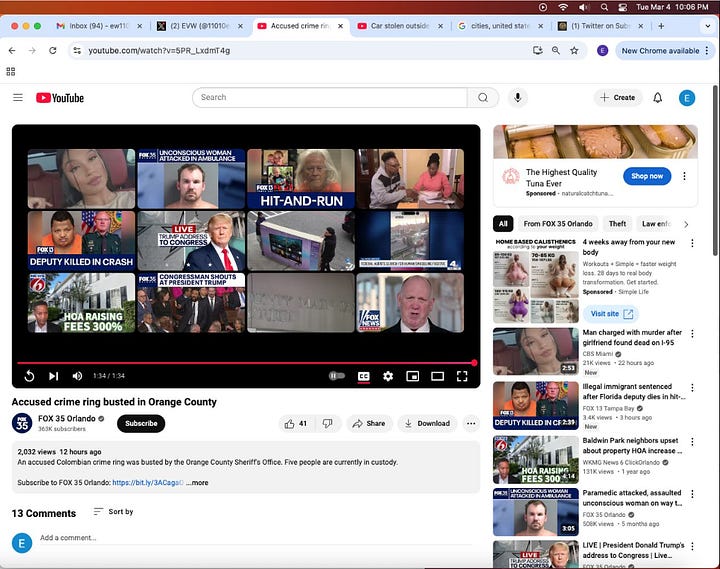Open menu for Man charged with murder video
This screenshot has height=569, width=720.
692,333
